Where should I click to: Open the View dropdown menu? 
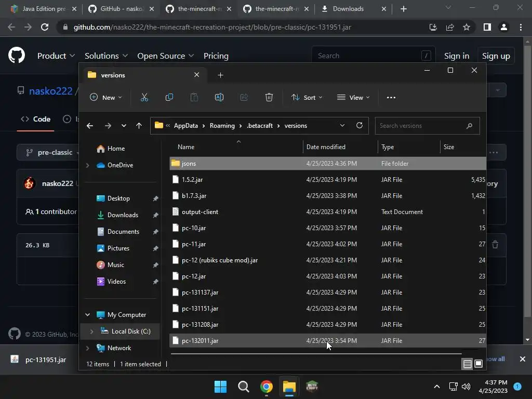point(353,97)
